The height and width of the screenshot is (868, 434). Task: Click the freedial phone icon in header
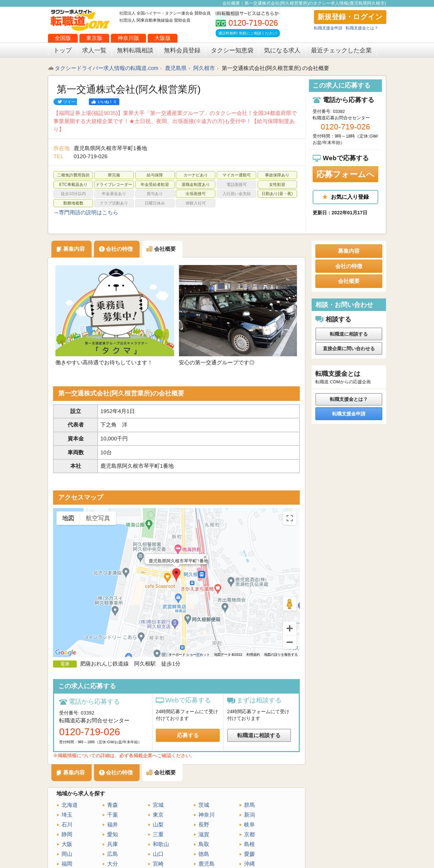(x=220, y=23)
